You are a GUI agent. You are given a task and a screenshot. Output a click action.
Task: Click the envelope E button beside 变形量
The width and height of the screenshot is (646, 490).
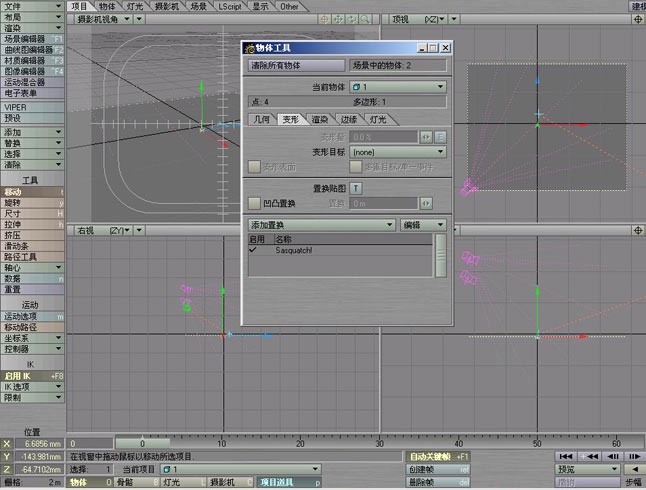[440, 137]
